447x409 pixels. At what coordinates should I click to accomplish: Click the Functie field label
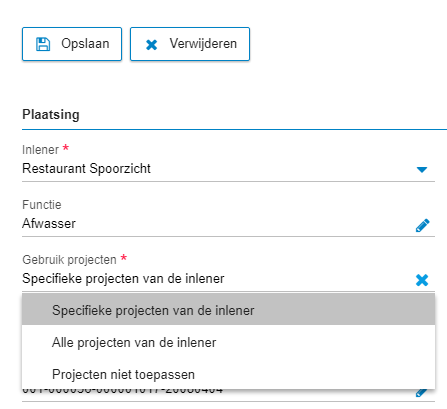click(x=42, y=205)
